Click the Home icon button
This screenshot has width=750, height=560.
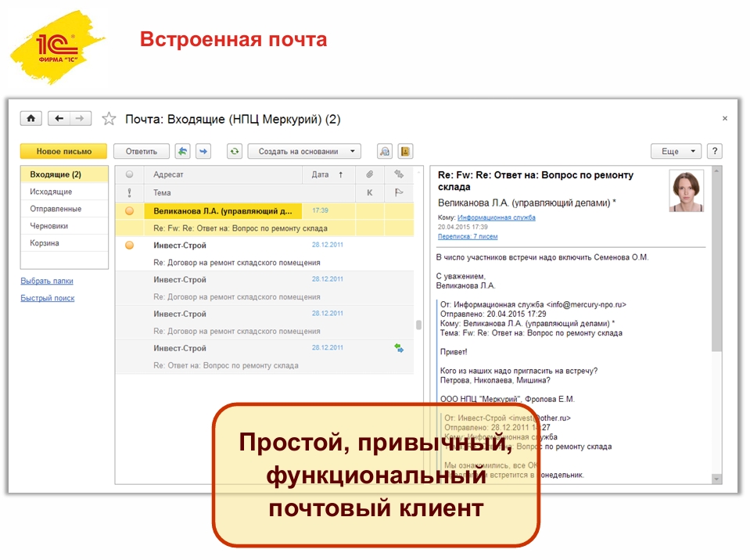[x=31, y=119]
